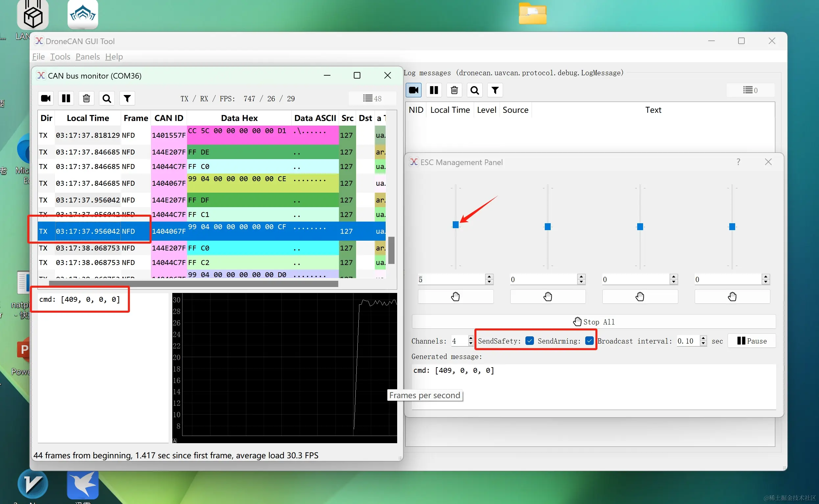Open the Panels menu
The image size is (819, 504).
pyautogui.click(x=88, y=57)
